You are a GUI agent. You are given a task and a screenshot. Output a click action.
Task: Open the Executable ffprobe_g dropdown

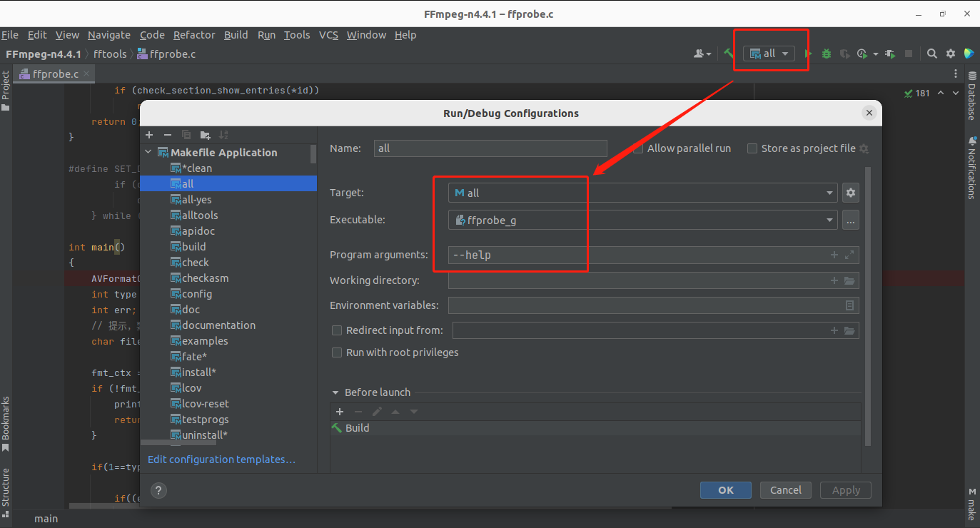click(642, 220)
